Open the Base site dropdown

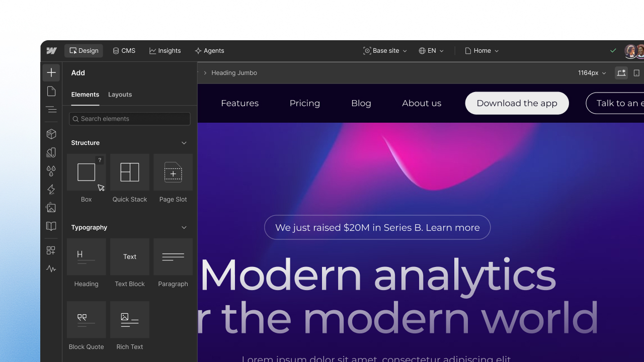click(385, 51)
